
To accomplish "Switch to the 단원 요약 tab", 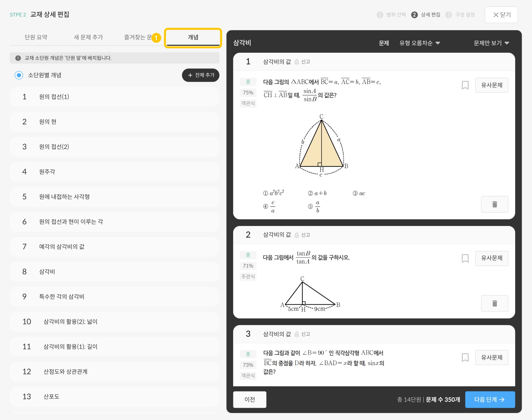I will click(x=36, y=37).
